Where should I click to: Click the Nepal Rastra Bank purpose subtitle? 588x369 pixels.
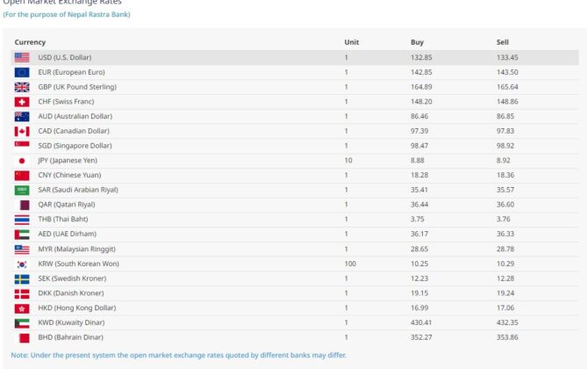[x=67, y=14]
